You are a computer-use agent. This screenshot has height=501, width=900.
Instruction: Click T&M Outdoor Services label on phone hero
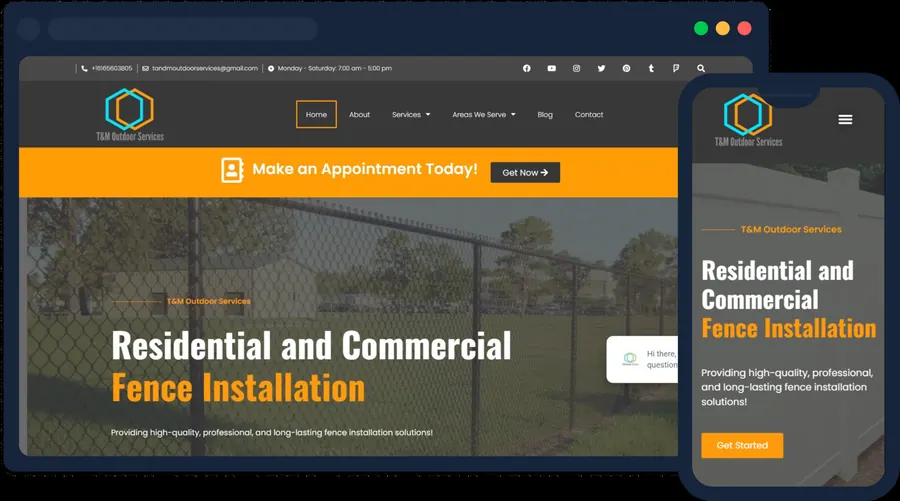point(791,229)
